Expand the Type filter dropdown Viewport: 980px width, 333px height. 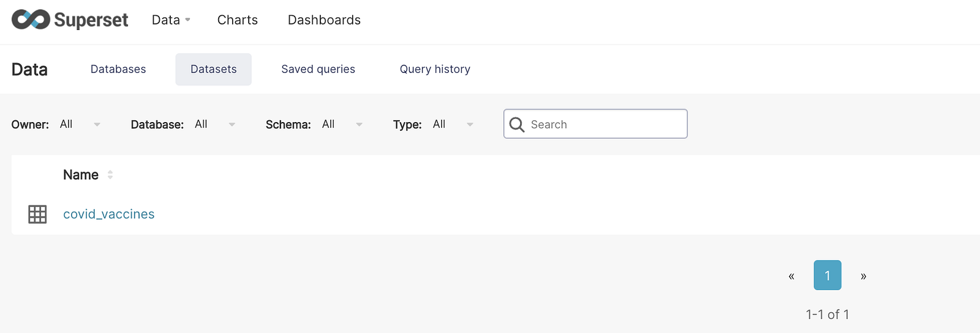[453, 124]
